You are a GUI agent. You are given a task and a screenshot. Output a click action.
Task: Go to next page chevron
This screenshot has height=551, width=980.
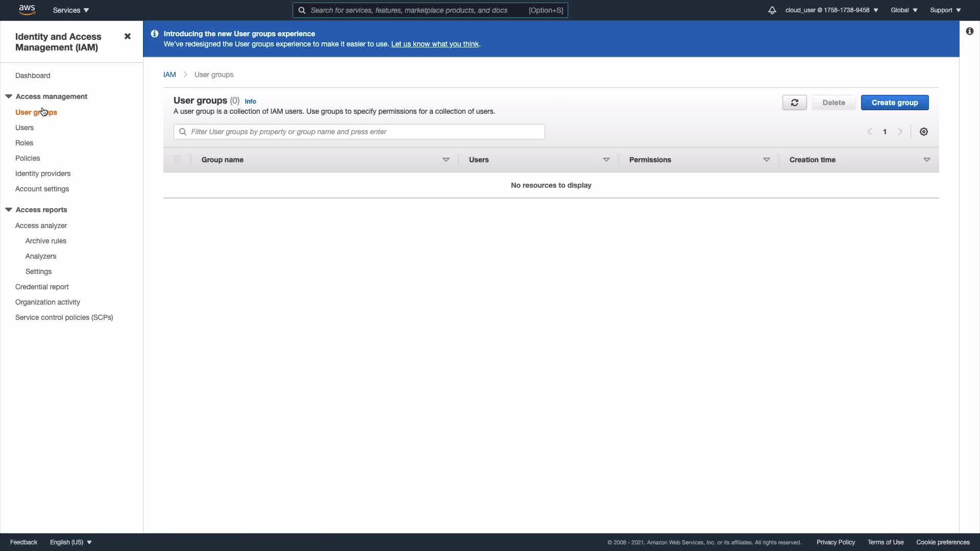tap(900, 132)
